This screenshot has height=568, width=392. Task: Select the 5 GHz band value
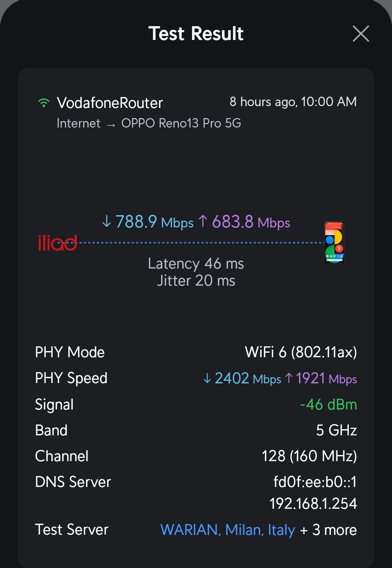click(336, 430)
